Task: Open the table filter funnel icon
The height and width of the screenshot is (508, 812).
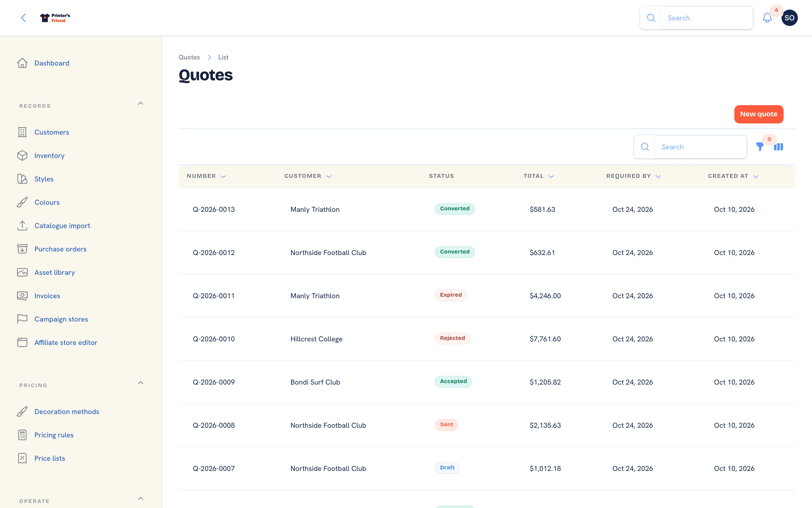Action: click(x=760, y=147)
